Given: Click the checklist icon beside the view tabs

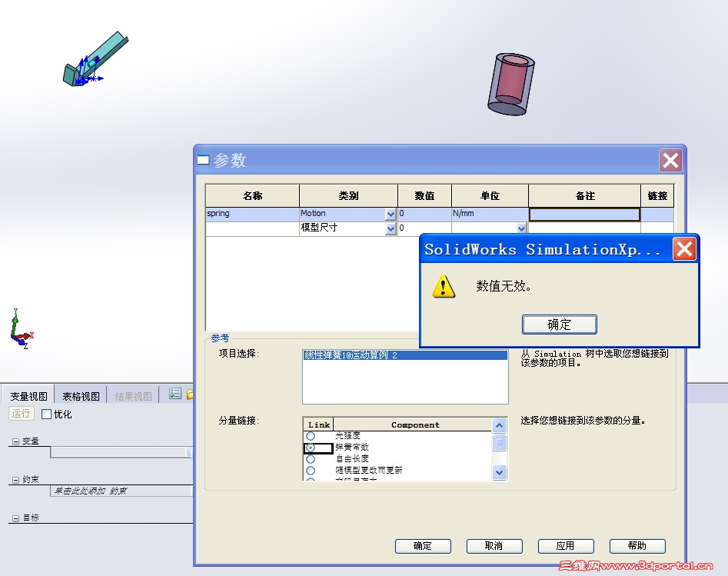Looking at the screenshot, I should (175, 394).
